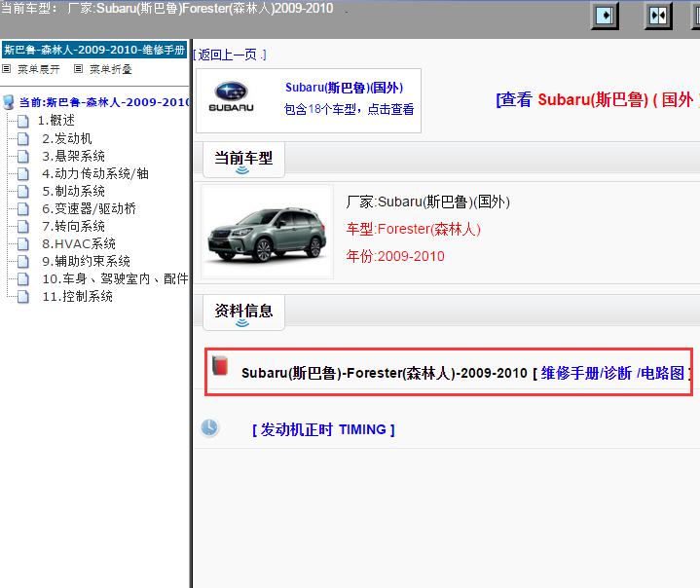Select 5.制动系统 chapter
Screen dimensions: 700x588
click(74, 191)
